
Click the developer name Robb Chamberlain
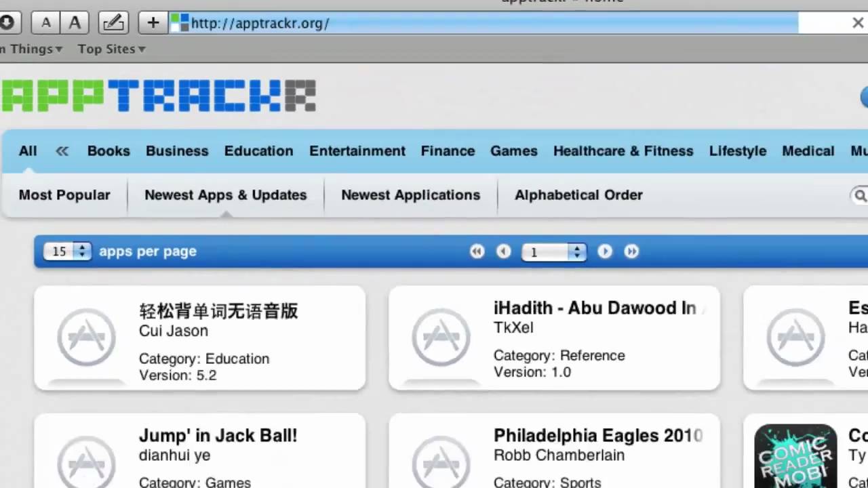click(x=559, y=455)
